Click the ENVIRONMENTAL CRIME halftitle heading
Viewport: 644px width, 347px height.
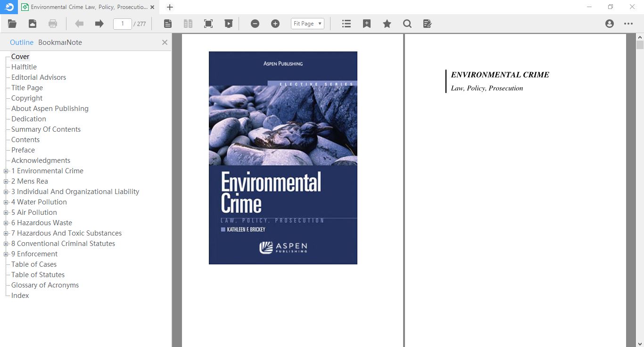500,75
